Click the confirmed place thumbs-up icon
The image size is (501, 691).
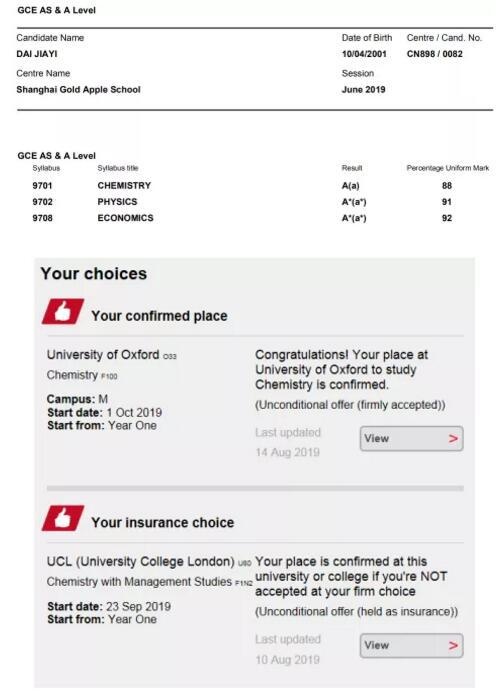tap(63, 312)
